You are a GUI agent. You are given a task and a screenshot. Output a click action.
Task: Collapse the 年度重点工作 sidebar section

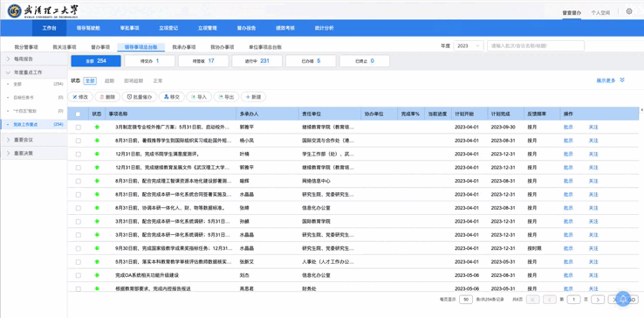click(34, 73)
